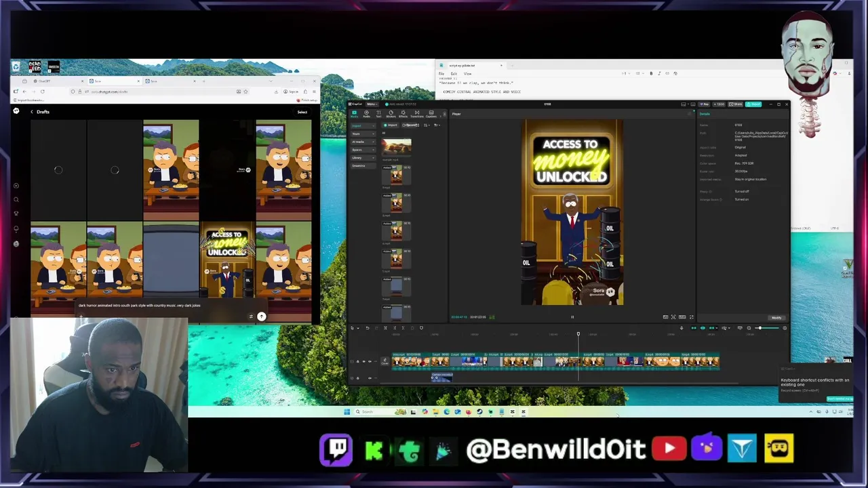
Task: Open the CapCut Menu dropdown
Action: [372, 104]
